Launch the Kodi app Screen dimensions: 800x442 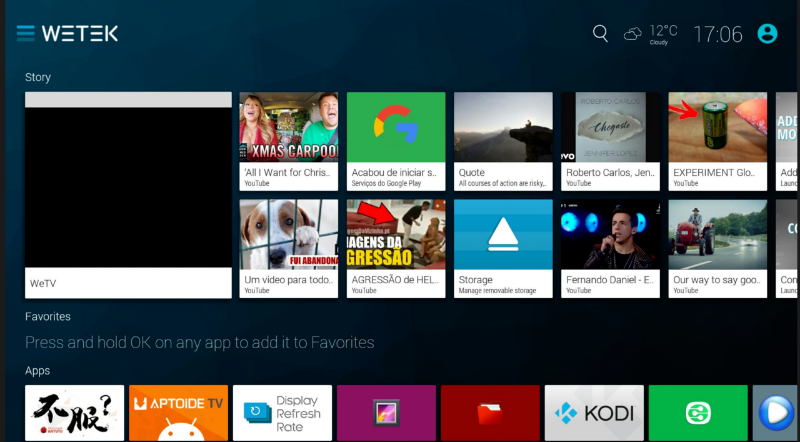coord(594,413)
